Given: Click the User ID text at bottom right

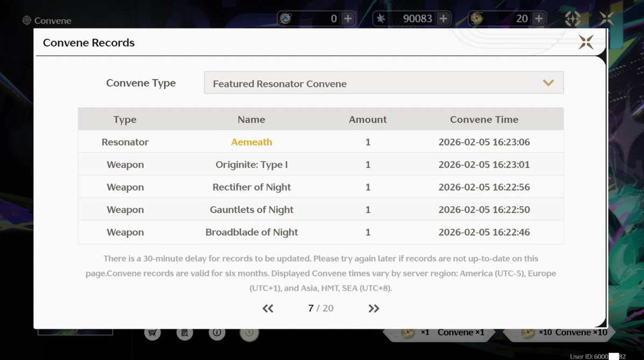Looking at the screenshot, I should point(598,356).
